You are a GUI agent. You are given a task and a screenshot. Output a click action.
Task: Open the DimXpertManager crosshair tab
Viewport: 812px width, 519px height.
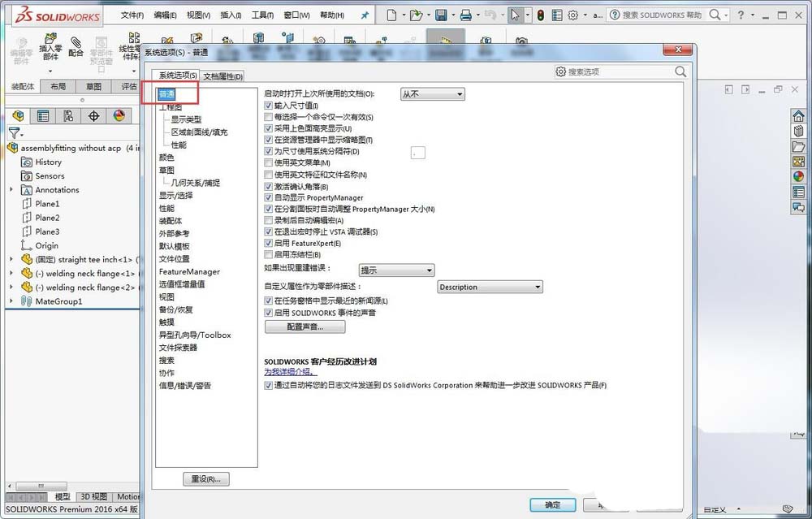point(93,115)
